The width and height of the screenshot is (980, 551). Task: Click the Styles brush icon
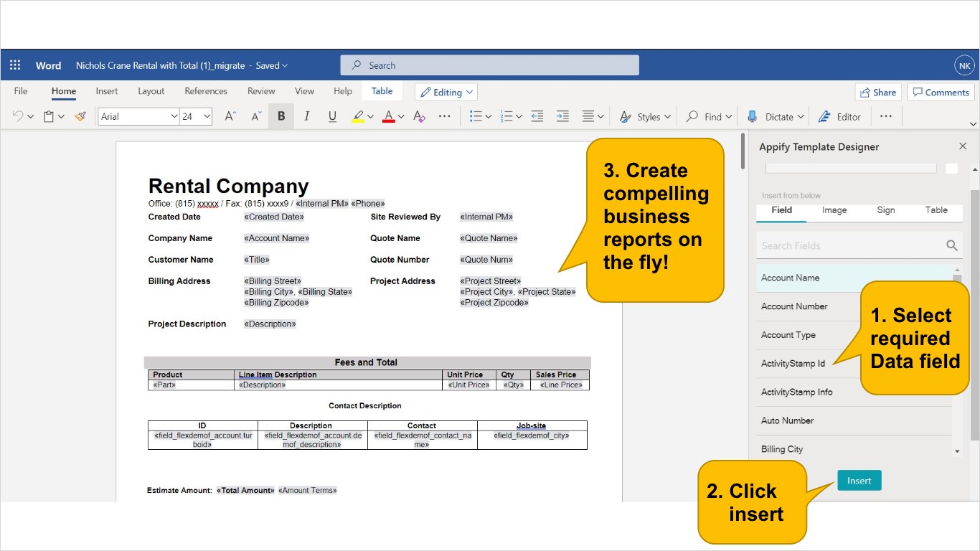click(626, 116)
